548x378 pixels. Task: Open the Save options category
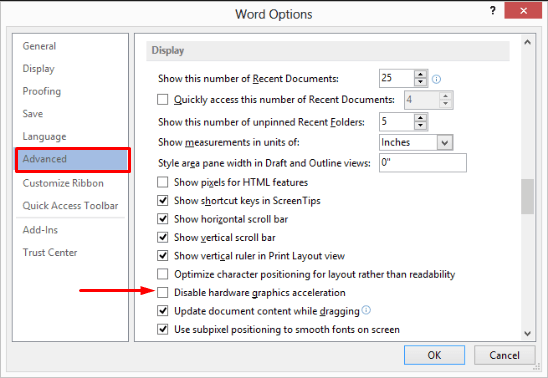coord(33,114)
